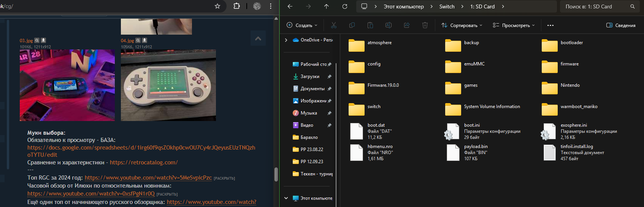Click download icon next to 03.jpg
Viewport: 644px width, 207px height.
coord(43,40)
